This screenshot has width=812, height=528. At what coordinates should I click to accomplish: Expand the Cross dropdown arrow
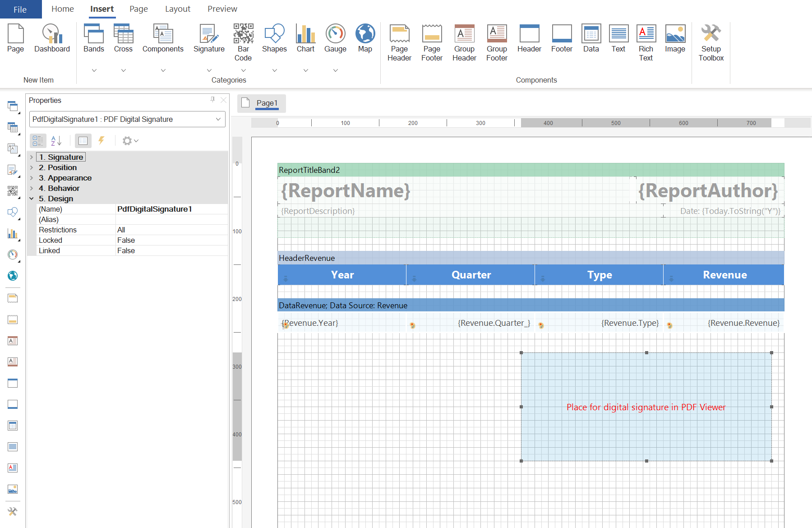123,70
